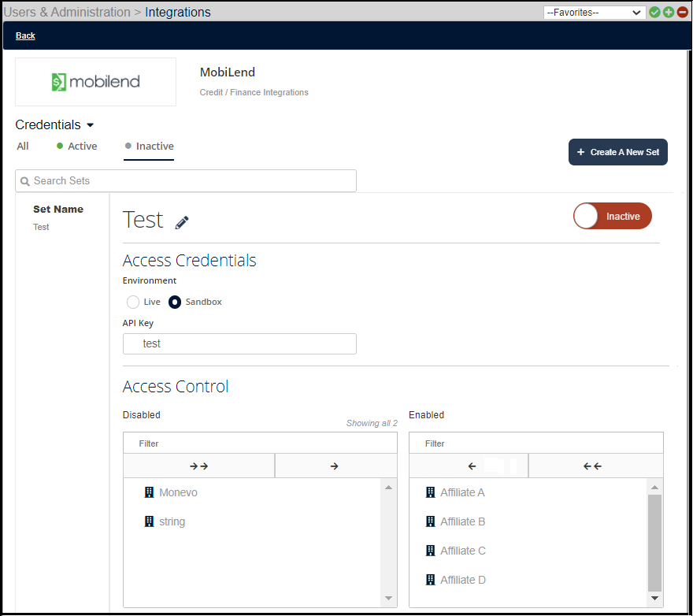Switch to the Active tab
Image resolution: width=693 pixels, height=616 pixels.
coord(77,147)
